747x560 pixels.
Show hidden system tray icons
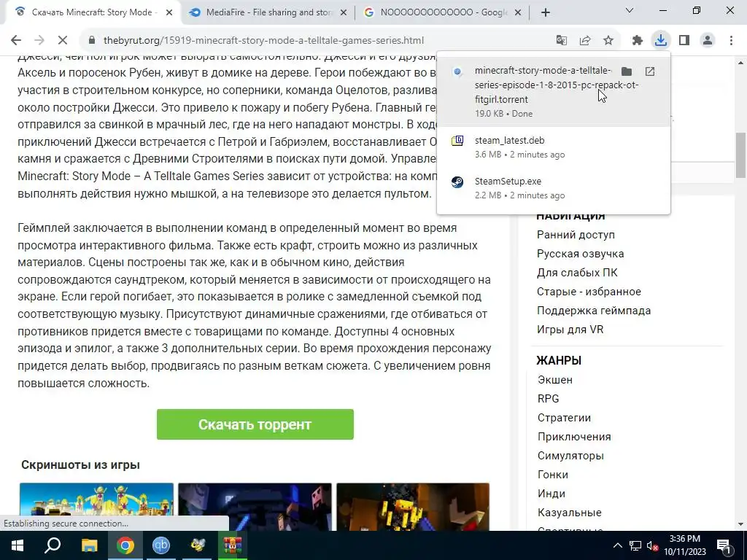617,545
